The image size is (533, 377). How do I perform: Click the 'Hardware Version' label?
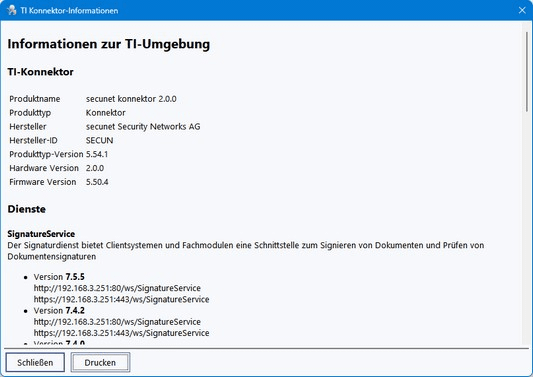tap(44, 168)
